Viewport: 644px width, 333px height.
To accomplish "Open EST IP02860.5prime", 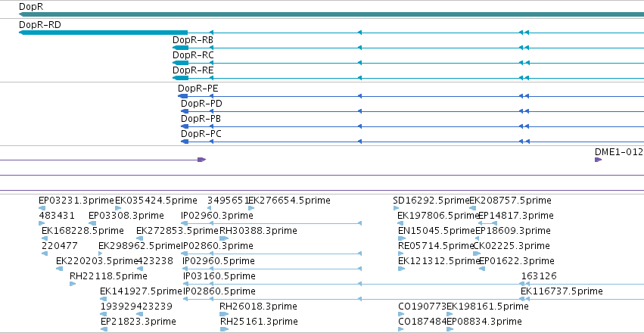I will (219, 291).
